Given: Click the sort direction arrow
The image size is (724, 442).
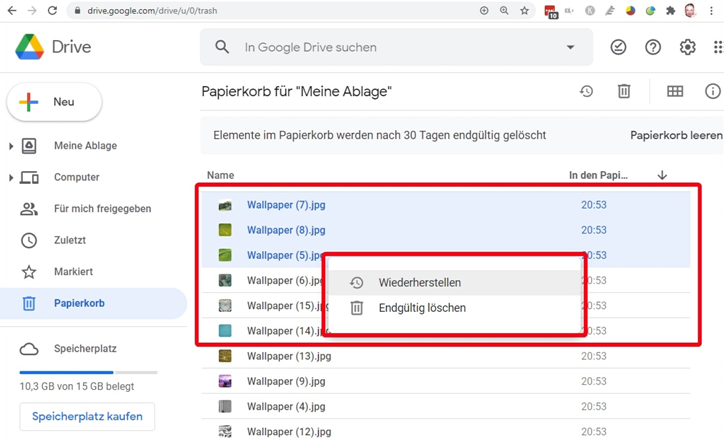Looking at the screenshot, I should [662, 175].
